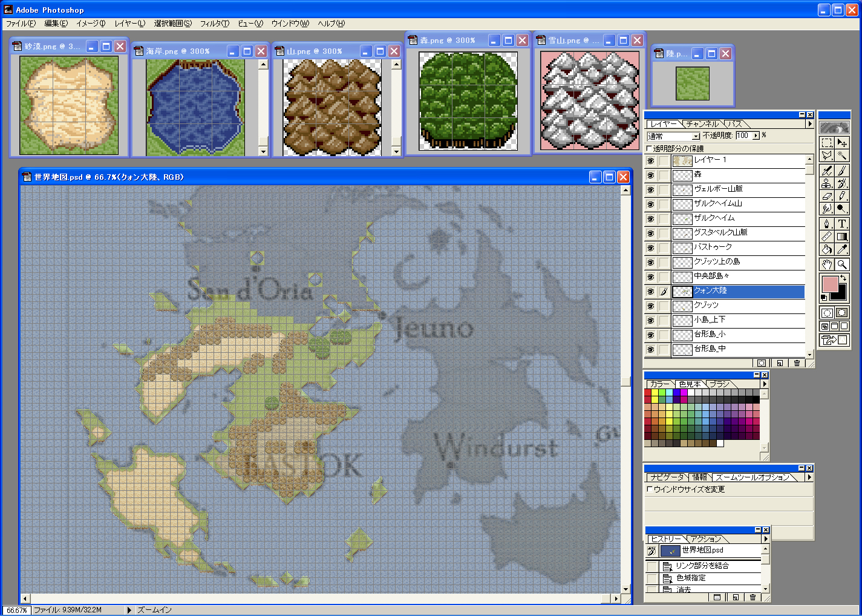Check ウインドウサイズを変更 option

click(x=650, y=489)
